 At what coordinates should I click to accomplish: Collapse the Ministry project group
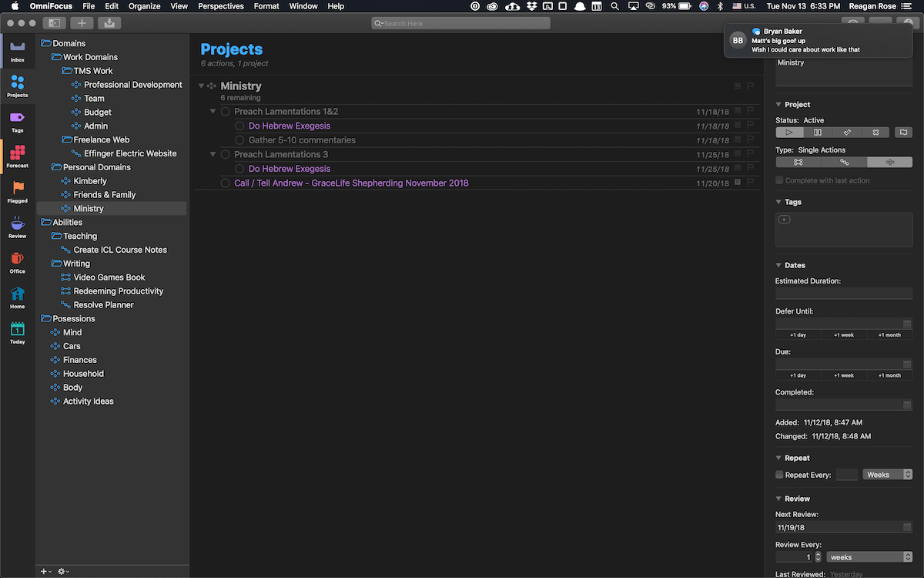(x=201, y=86)
